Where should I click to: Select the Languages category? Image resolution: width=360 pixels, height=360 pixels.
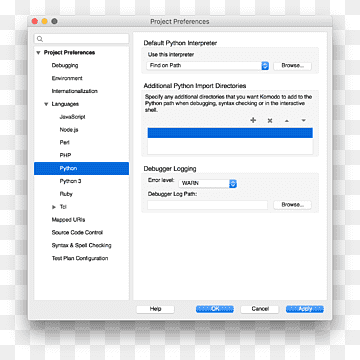point(65,104)
